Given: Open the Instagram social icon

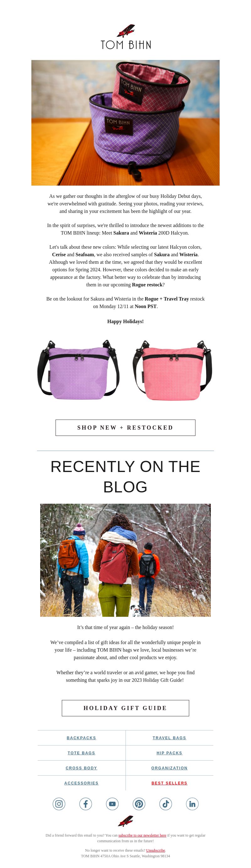Looking at the screenshot, I should pyautogui.click(x=59, y=804).
